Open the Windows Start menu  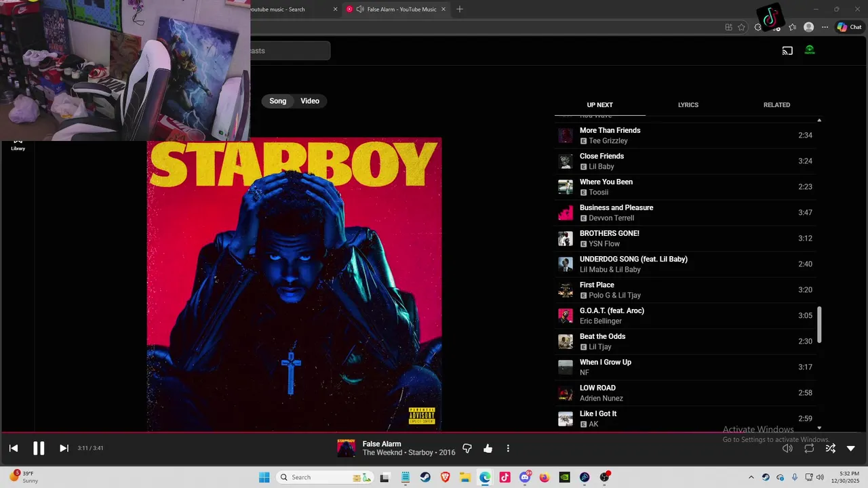point(264,477)
